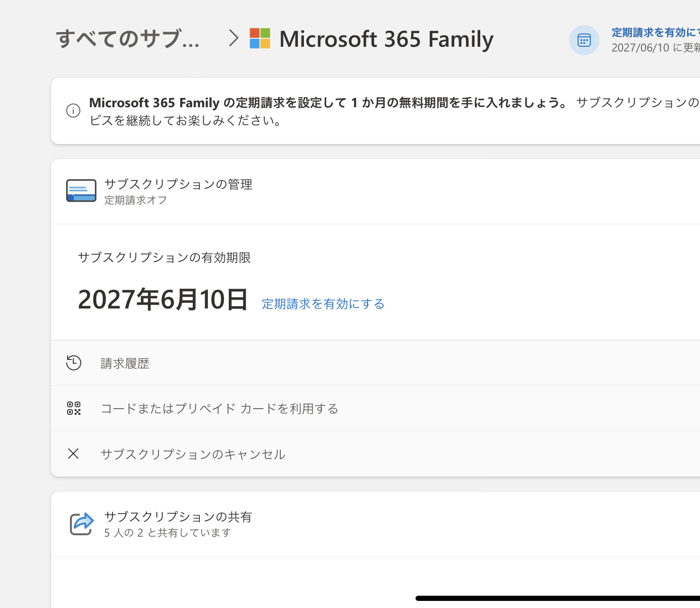Click the Microsoft 365 Family page title
The width and height of the screenshot is (700, 608).
pyautogui.click(x=386, y=39)
